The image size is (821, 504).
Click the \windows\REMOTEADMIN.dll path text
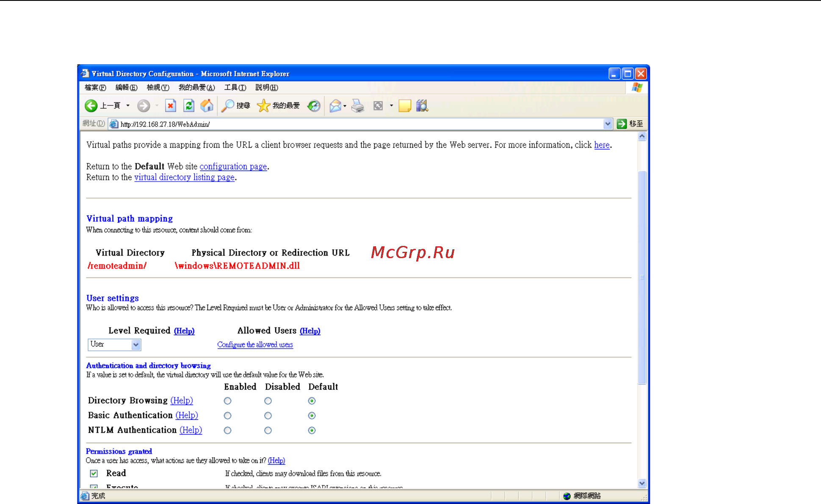coord(237,266)
